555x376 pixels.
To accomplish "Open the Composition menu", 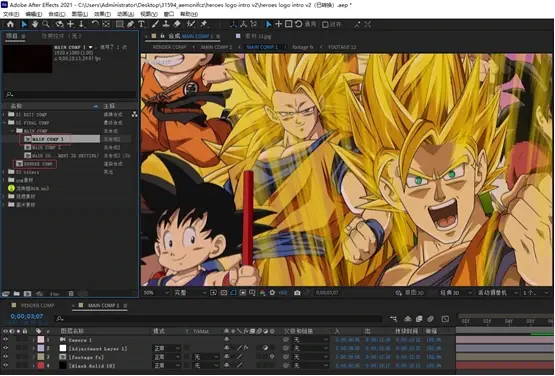I will coord(57,14).
